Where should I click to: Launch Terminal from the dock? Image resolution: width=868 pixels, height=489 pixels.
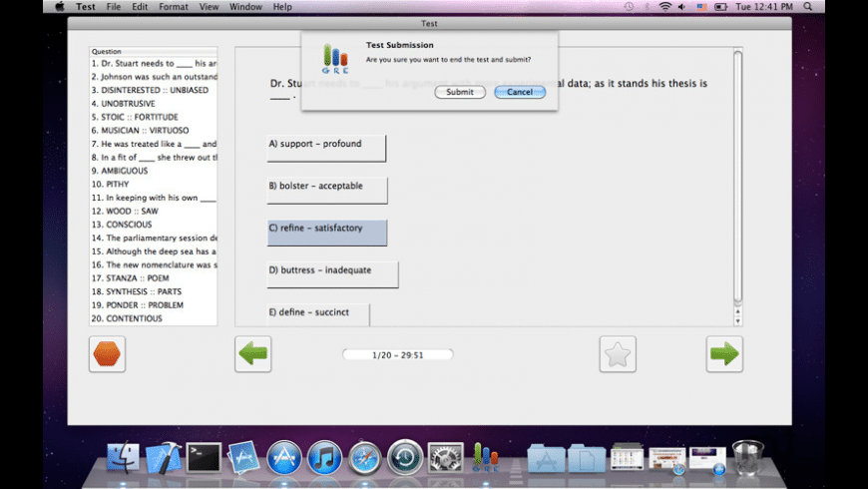point(204,457)
